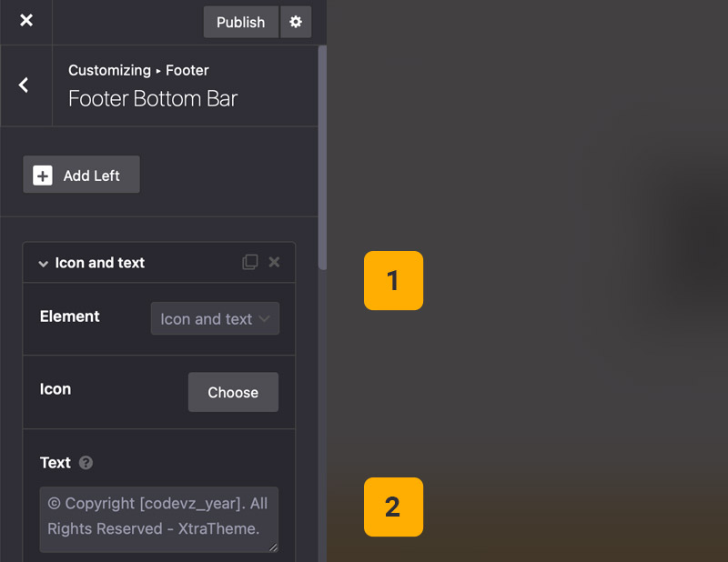Click the plus icon beside Add Left
The height and width of the screenshot is (562, 728).
tap(43, 176)
